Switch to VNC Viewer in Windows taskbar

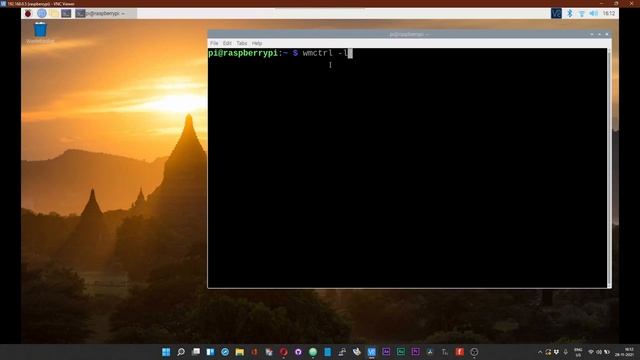pos(371,352)
